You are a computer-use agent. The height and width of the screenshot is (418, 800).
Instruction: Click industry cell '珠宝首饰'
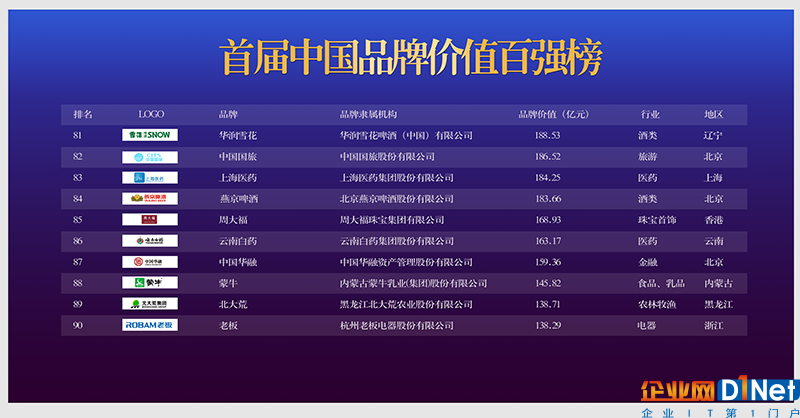[657, 220]
